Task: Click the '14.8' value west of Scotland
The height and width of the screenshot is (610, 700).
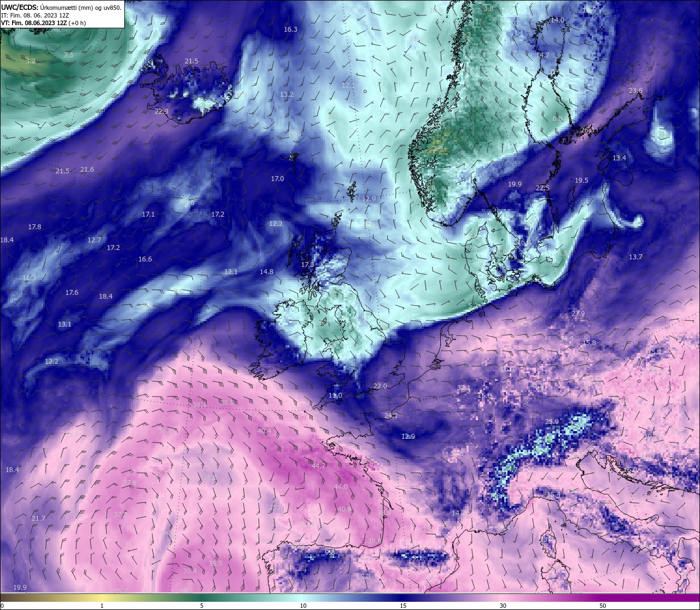Action: 266,272
